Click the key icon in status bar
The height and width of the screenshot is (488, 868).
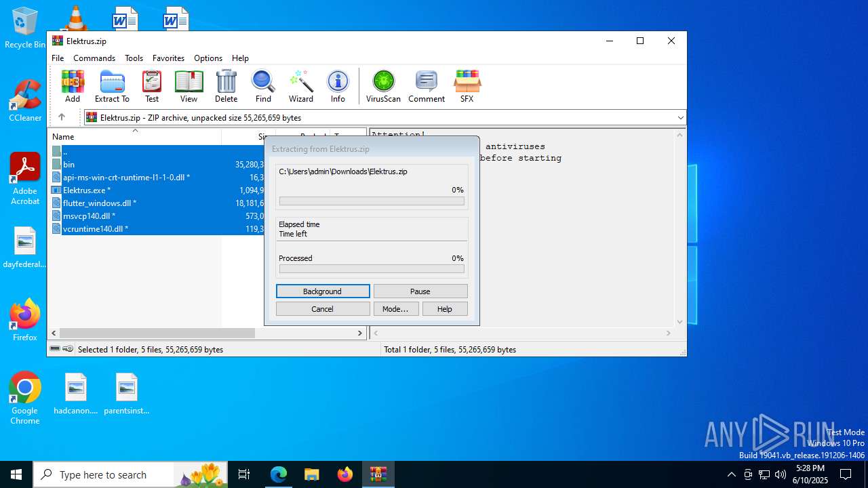coord(68,349)
